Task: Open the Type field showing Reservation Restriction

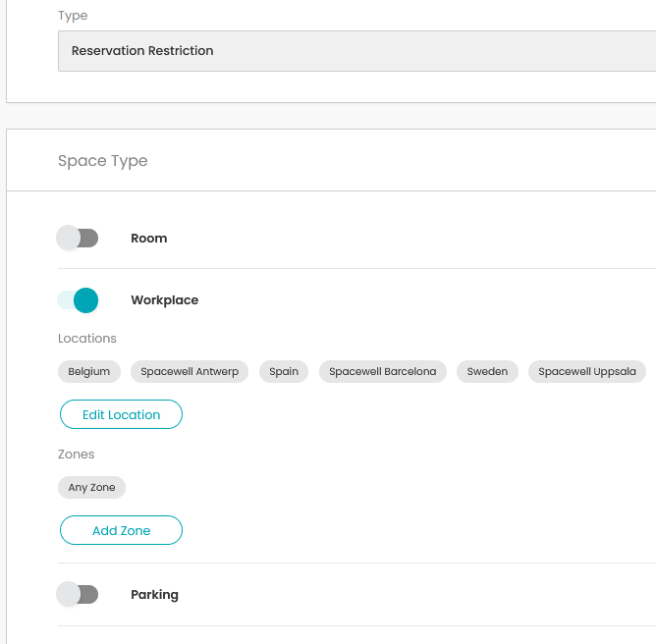Action: pyautogui.click(x=356, y=51)
